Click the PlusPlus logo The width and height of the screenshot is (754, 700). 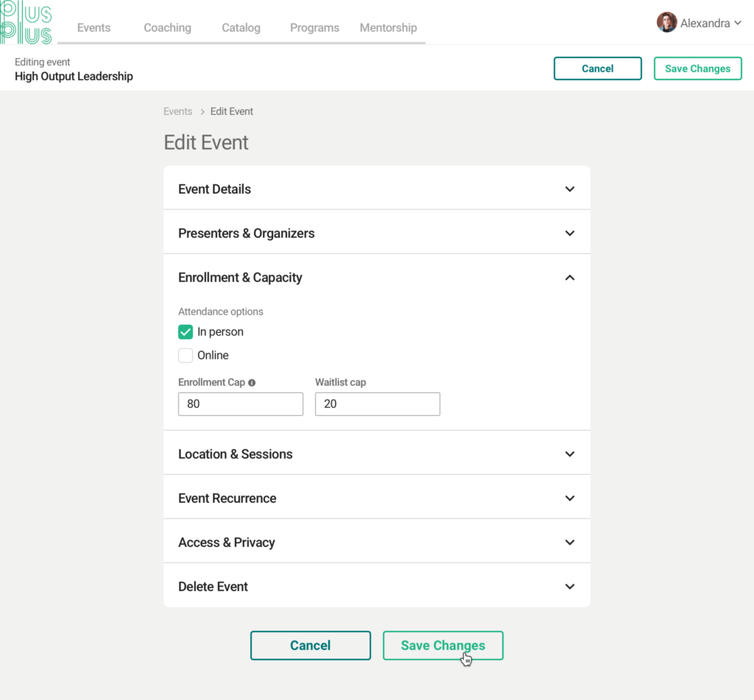27,23
